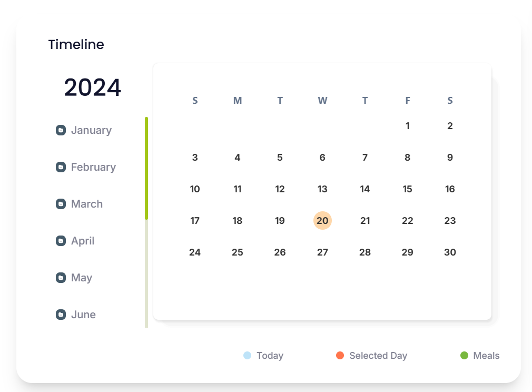Screen dimensions: 532x392
Task: Click the folder icon beside May
Action: [61, 278]
